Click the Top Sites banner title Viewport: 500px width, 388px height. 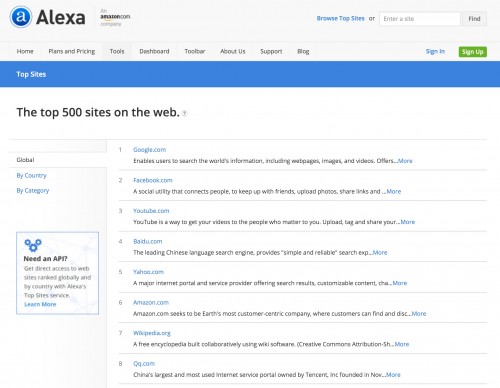31,74
